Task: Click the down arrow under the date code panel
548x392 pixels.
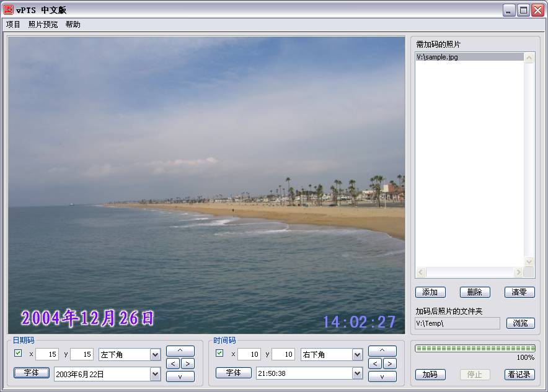Action: (x=180, y=377)
